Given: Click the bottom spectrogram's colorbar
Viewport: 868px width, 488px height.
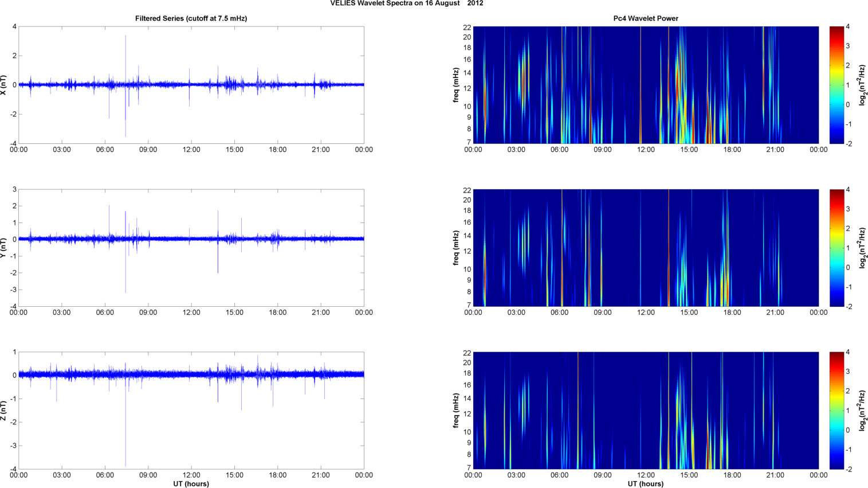Looking at the screenshot, I should [x=836, y=411].
